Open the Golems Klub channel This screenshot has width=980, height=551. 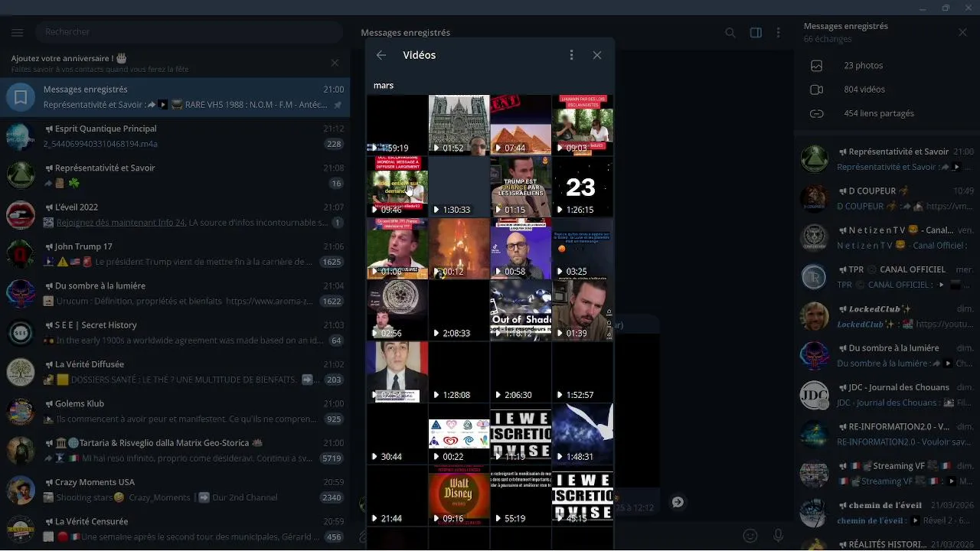click(175, 411)
